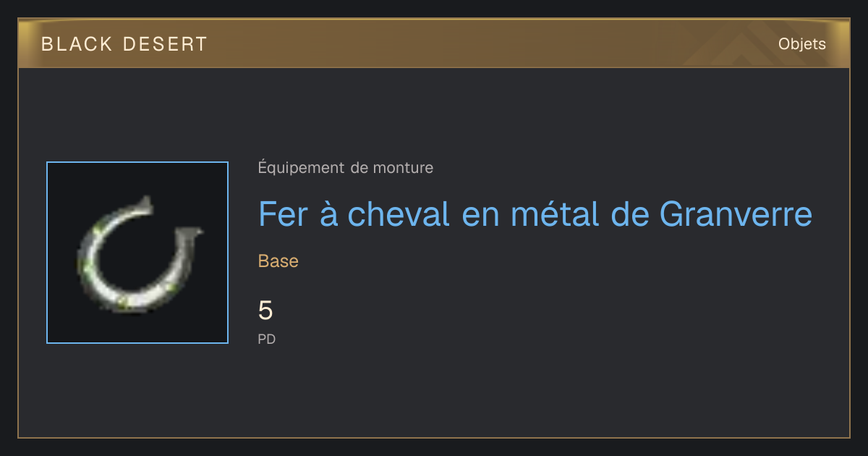Click the PD stat label
The width and height of the screenshot is (868, 456).
pos(267,339)
